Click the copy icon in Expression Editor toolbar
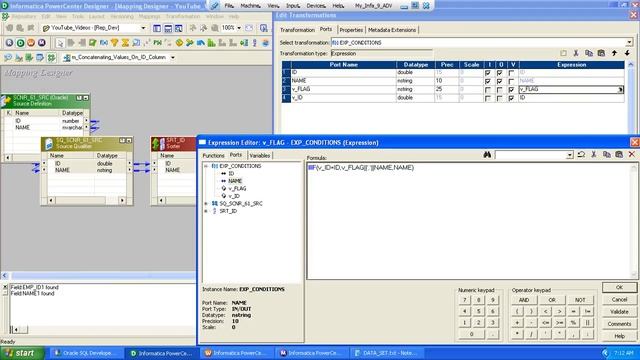640x360 pixels. [x=607, y=155]
